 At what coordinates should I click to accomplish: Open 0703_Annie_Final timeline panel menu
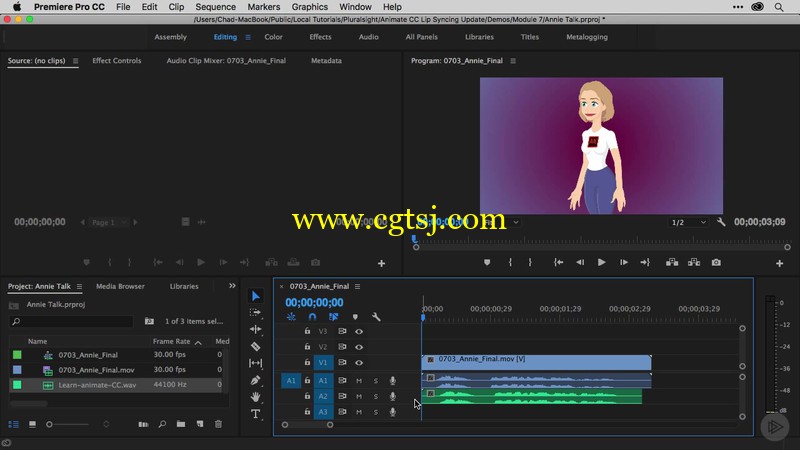(357, 287)
